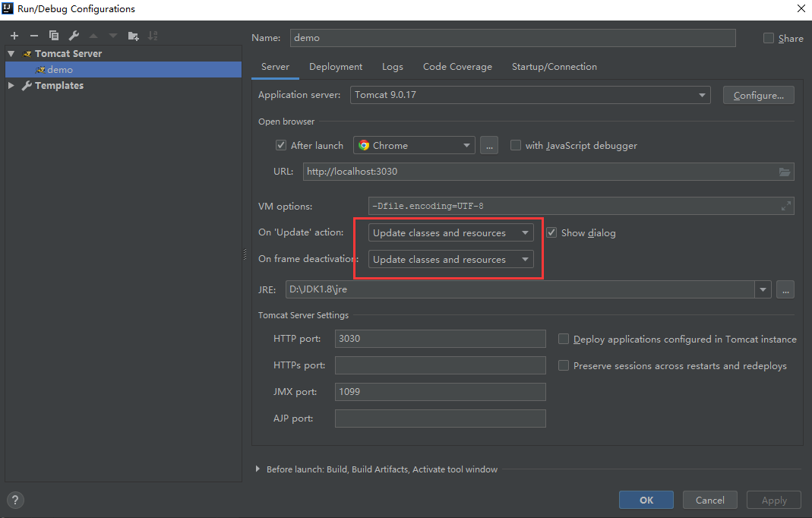Open help via the question mark icon

pos(15,500)
